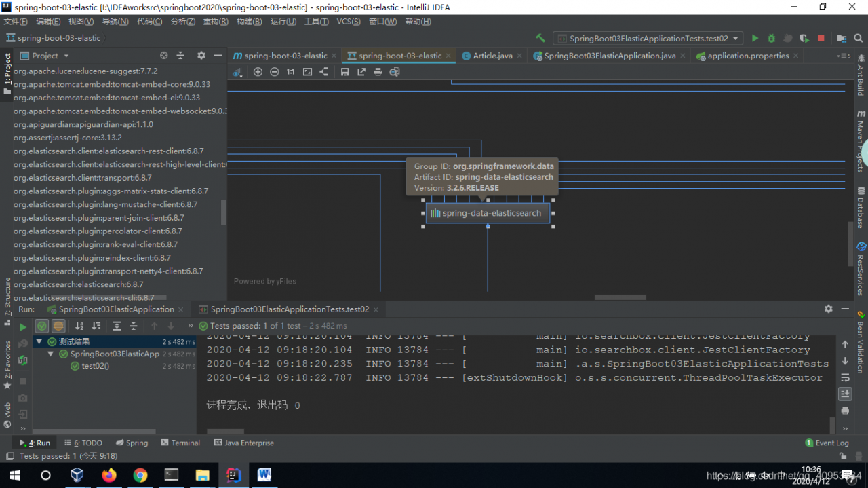This screenshot has height=488, width=868.
Task: Open the Terminal tool window
Action: pyautogui.click(x=180, y=443)
